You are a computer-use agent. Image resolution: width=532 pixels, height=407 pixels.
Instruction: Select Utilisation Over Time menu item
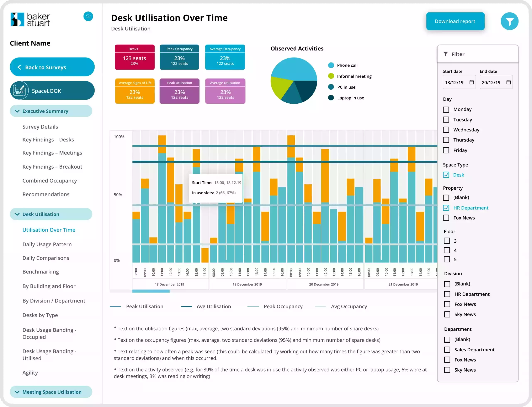(48, 230)
